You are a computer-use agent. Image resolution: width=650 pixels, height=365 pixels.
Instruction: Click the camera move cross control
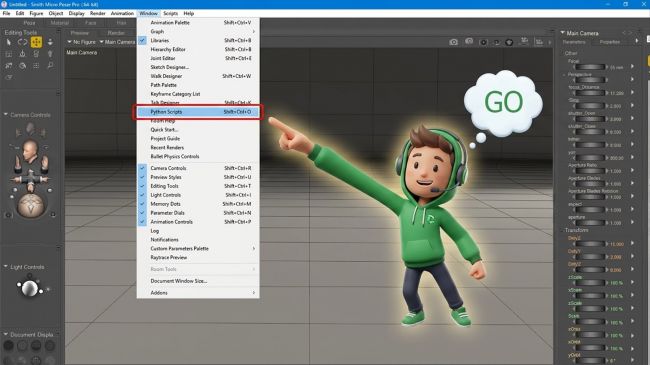click(30, 180)
